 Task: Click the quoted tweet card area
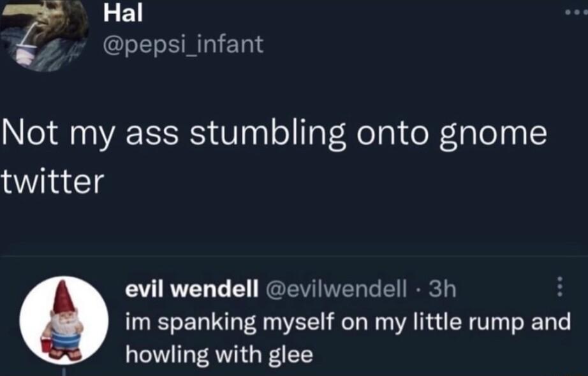[293, 319]
